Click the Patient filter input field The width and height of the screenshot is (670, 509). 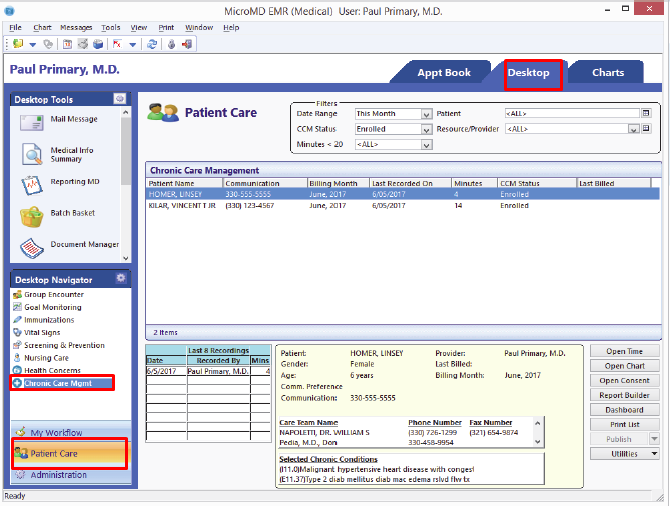click(x=572, y=113)
